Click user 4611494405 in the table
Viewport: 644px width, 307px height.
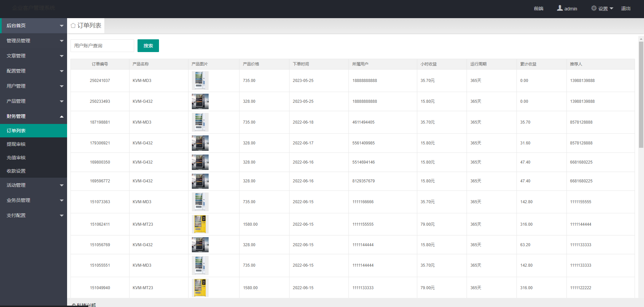[x=364, y=122]
